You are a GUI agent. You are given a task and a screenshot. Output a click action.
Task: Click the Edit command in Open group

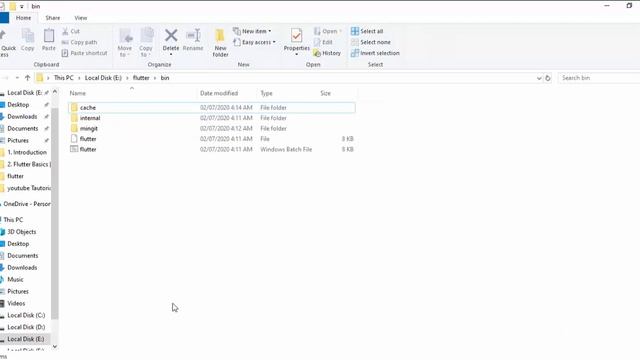click(x=323, y=42)
